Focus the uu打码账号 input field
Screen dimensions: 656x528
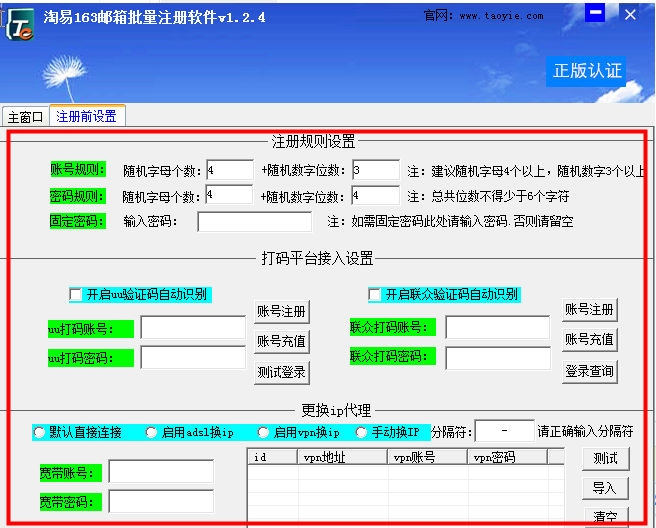tap(193, 328)
